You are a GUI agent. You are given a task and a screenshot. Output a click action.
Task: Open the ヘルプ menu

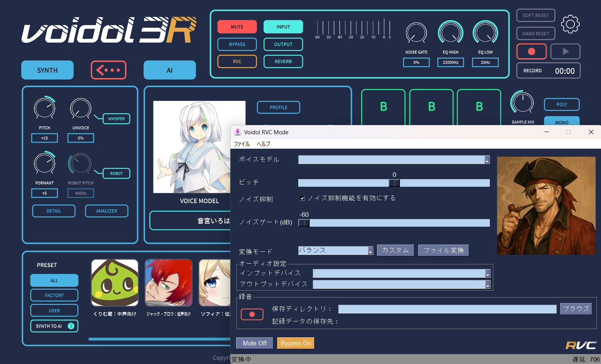click(263, 144)
